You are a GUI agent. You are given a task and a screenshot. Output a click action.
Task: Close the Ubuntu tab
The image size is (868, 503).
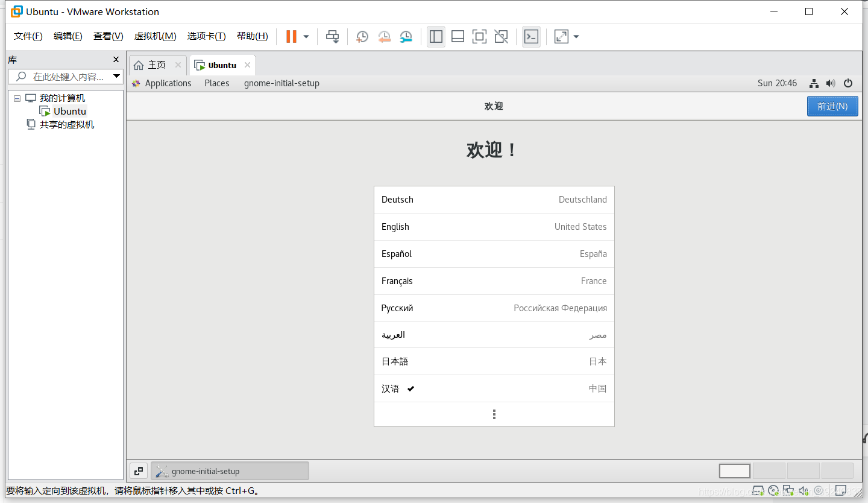coord(247,65)
